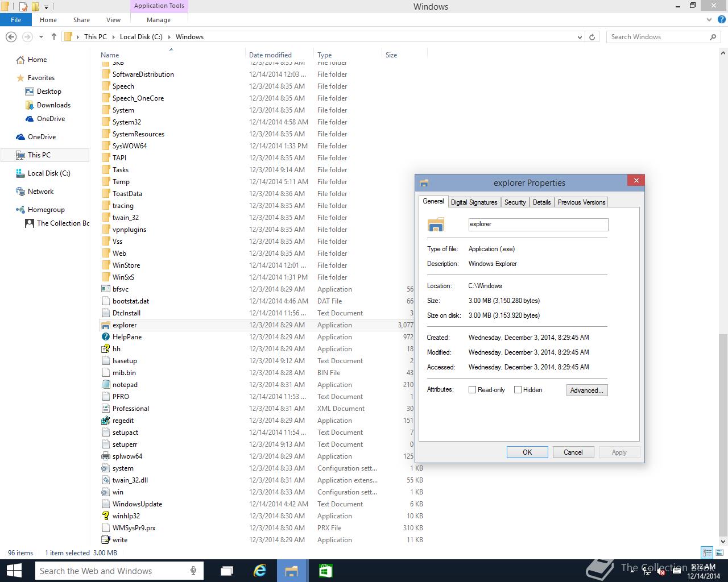Viewport: 728px width, 582px height.
Task: Click OK in explorer Properties
Action: pyautogui.click(x=527, y=452)
